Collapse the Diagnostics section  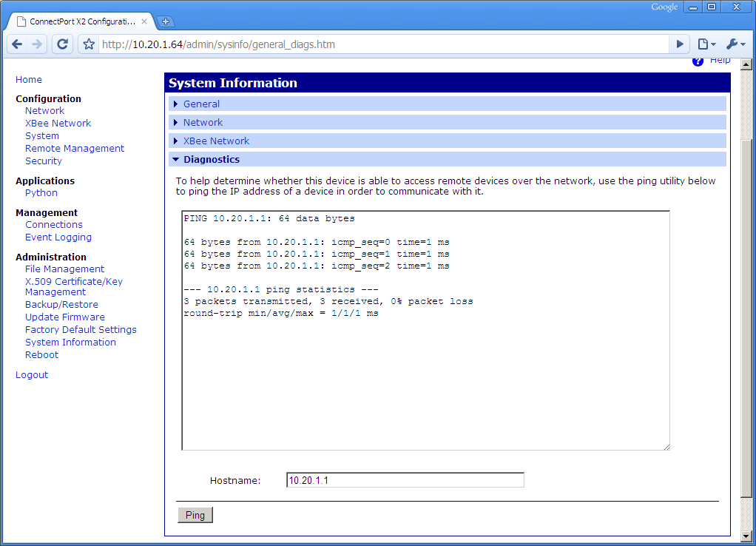(x=211, y=160)
